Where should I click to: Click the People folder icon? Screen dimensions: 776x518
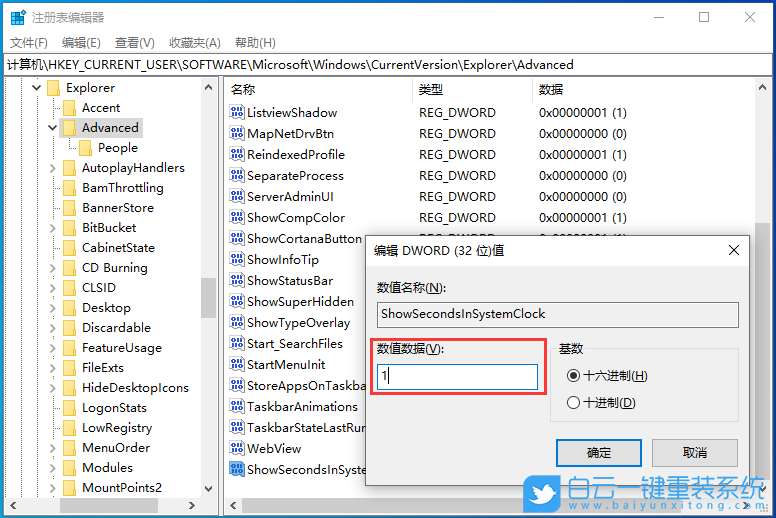point(86,147)
